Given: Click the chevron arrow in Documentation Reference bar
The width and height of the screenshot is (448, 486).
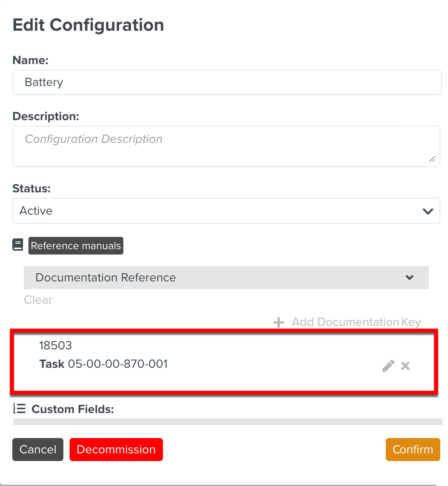Looking at the screenshot, I should click(x=410, y=278).
